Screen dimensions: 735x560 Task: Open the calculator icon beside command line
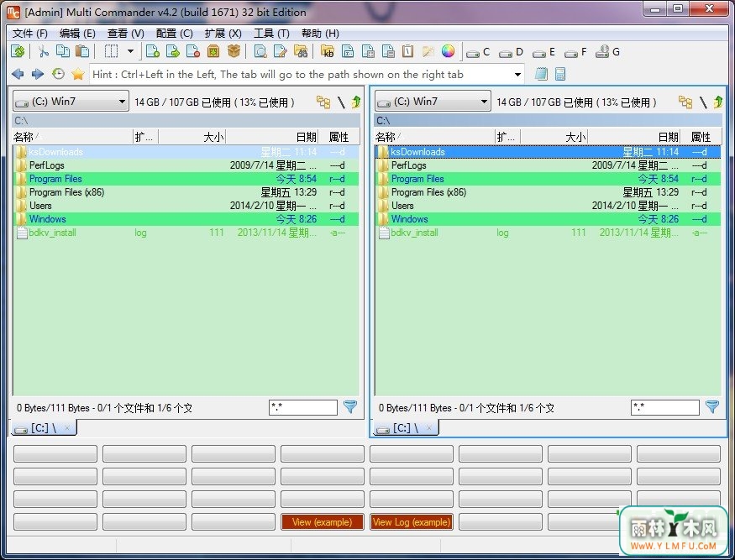pyautogui.click(x=560, y=74)
